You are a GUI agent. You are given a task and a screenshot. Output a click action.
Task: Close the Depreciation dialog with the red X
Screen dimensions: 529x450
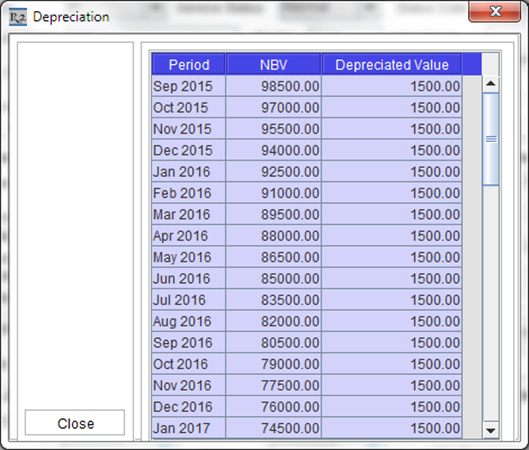494,12
